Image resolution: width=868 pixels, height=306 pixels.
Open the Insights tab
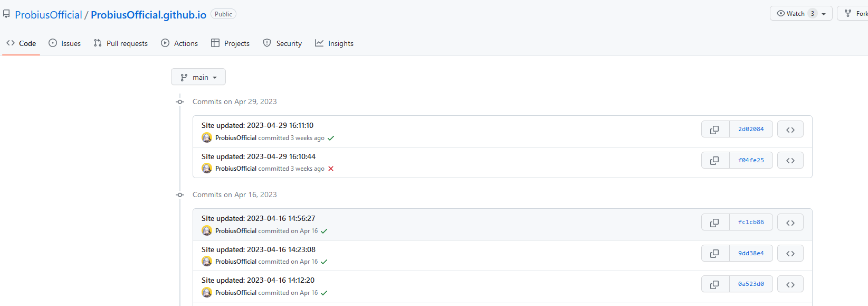pos(334,43)
